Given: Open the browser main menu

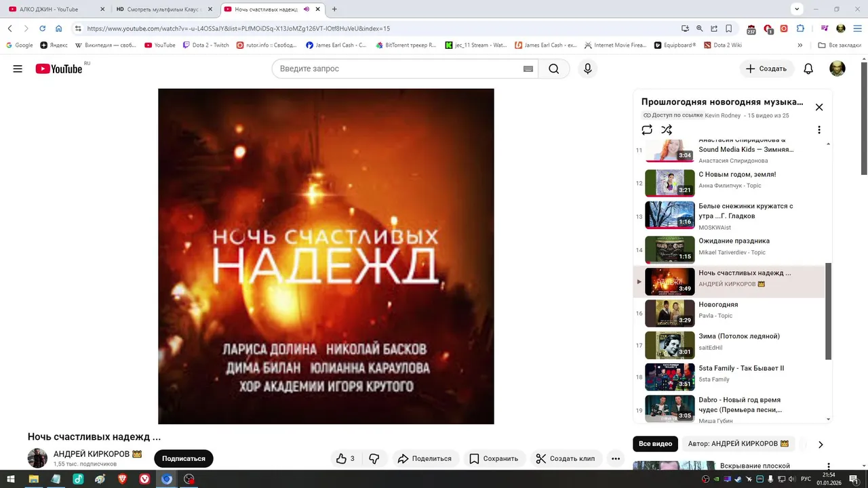Looking at the screenshot, I should pos(857,28).
